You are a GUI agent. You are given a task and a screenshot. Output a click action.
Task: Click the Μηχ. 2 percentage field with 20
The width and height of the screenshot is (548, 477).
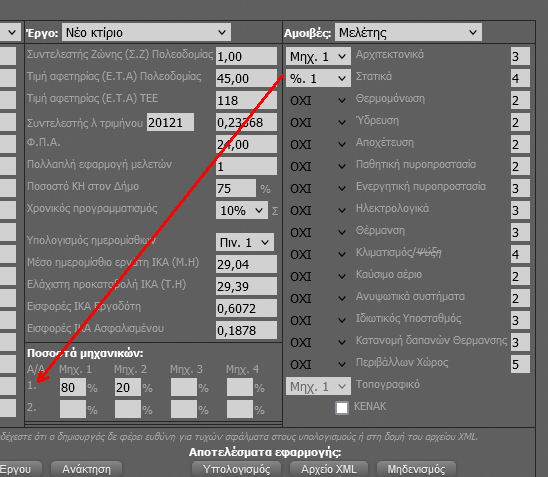(x=128, y=387)
